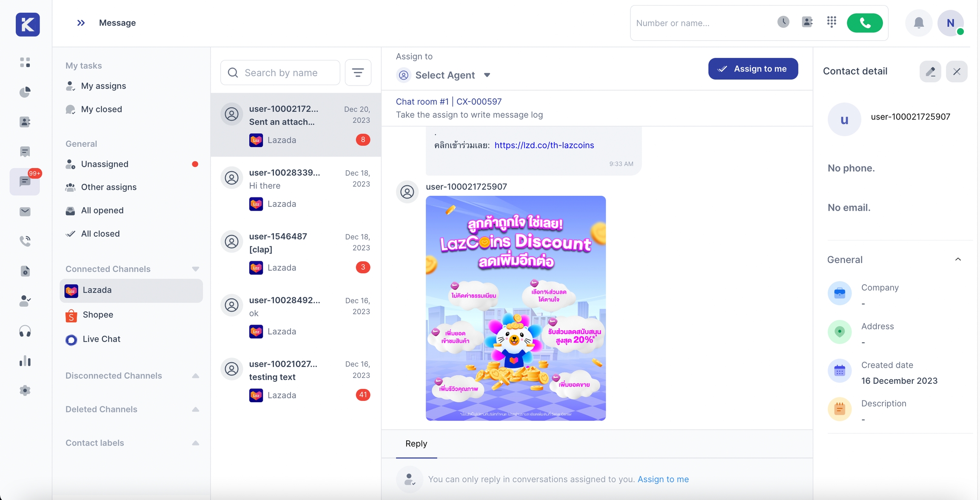The image size is (980, 500).
Task: Click the Search by name field
Action: click(x=281, y=73)
